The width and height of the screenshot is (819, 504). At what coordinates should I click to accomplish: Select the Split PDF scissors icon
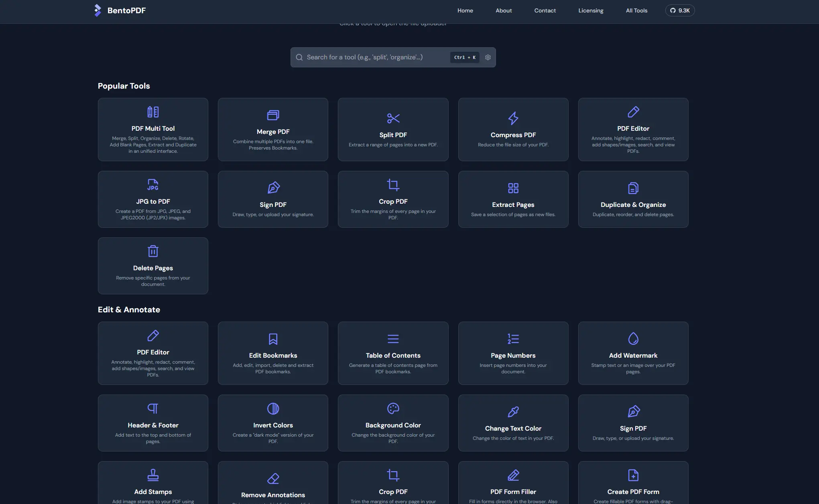click(x=393, y=118)
